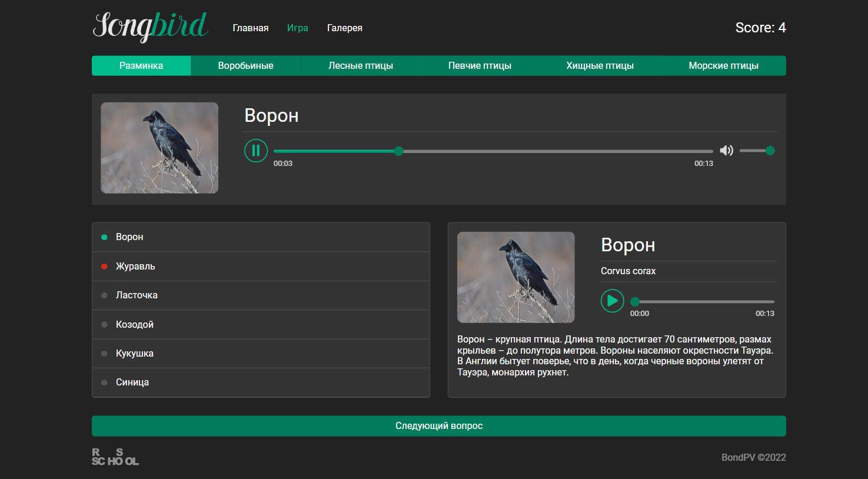Viewport: 868px width, 479px height.
Task: Switch to the Хищные птицы category
Action: [x=599, y=65]
